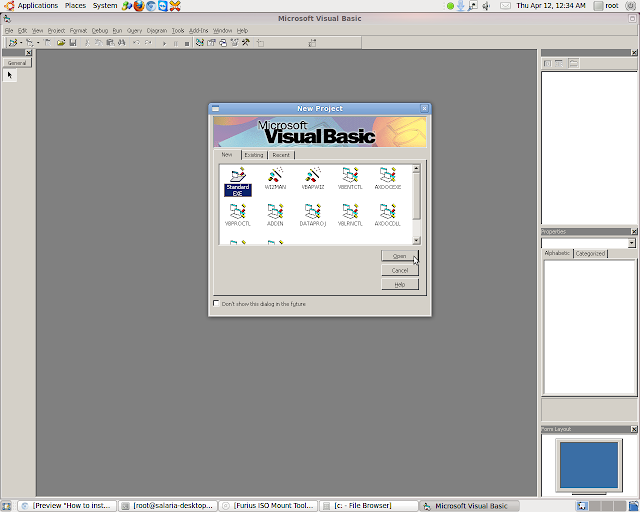Click Toggle Folders icon in project panel
Screen dimensions: 640x512
pos(573,63)
